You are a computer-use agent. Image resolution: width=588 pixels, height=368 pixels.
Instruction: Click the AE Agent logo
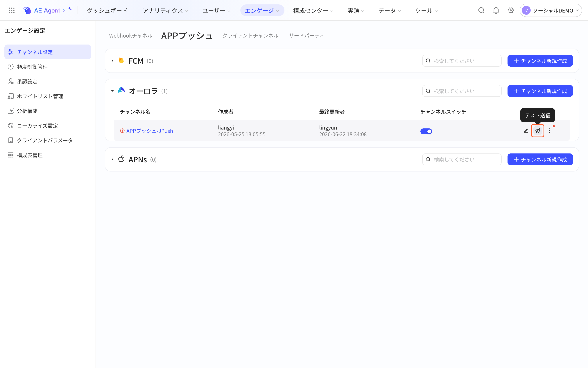point(41,10)
